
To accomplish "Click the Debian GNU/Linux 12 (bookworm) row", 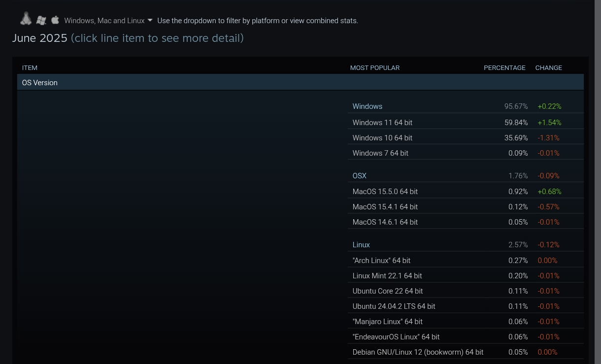I will (466, 352).
